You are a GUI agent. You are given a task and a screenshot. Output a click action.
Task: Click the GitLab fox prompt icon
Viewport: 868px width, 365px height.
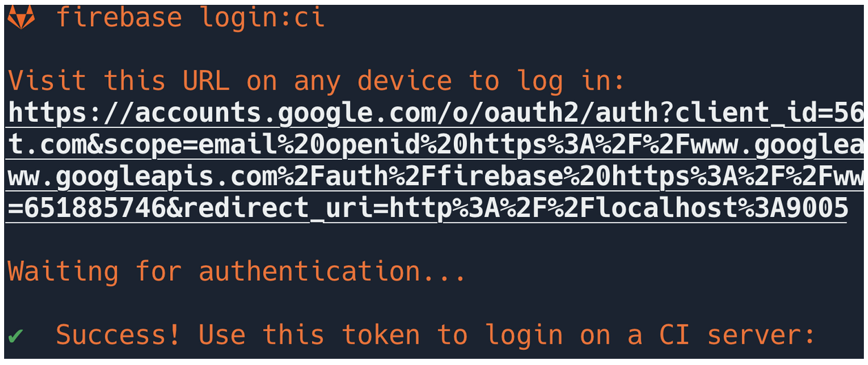coord(21,18)
